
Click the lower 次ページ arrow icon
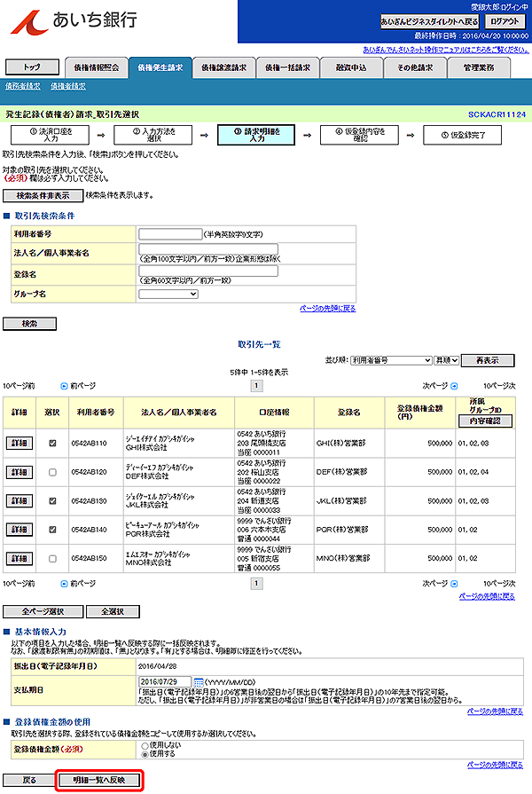click(454, 584)
